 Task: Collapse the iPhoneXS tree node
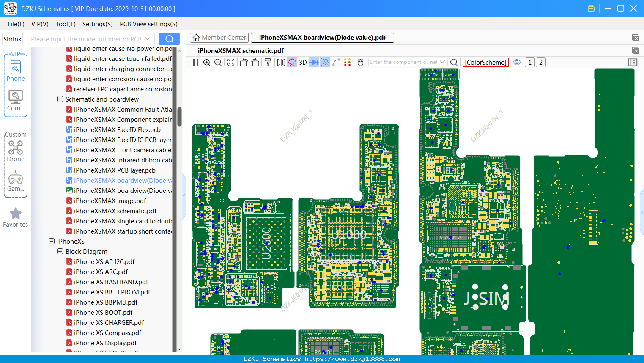pyautogui.click(x=52, y=241)
